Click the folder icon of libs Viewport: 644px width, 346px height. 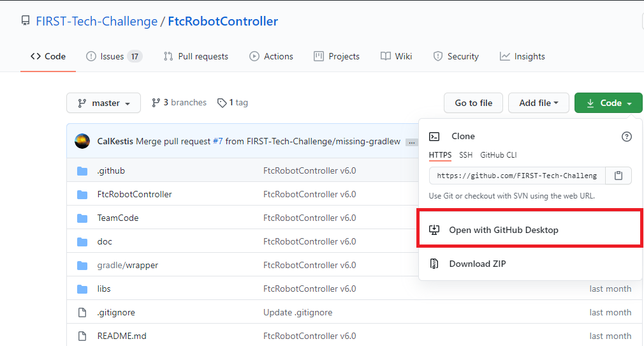[82, 289]
